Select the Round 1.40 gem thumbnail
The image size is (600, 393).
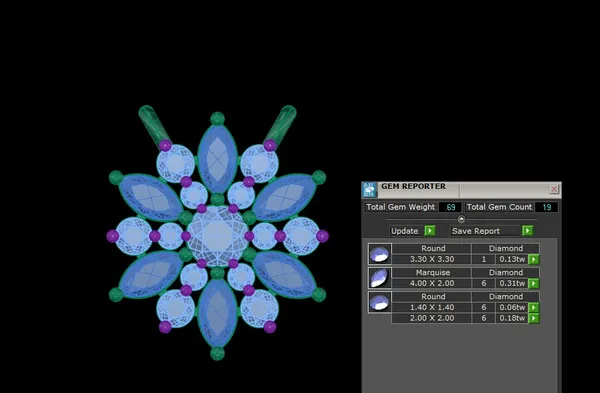click(380, 302)
